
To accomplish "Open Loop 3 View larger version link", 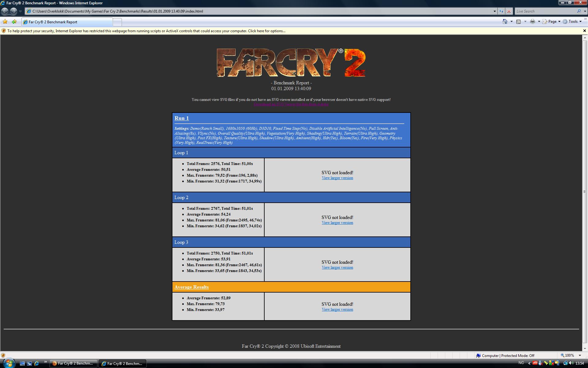I will 337,267.
